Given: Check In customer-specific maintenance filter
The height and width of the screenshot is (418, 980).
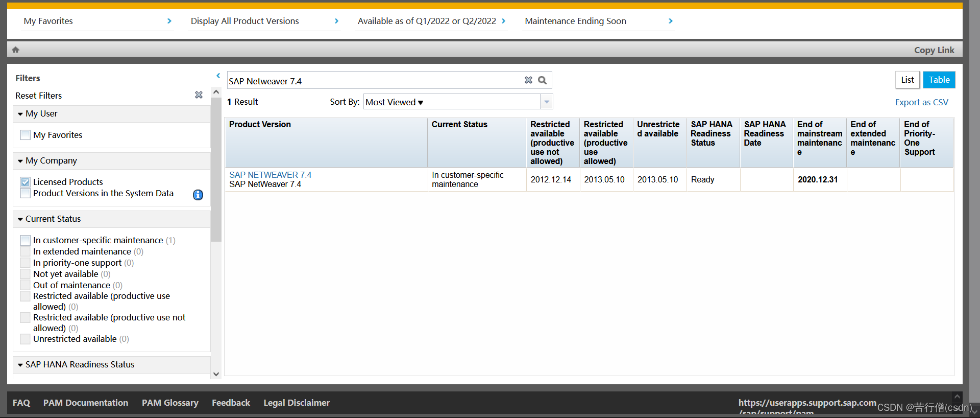Looking at the screenshot, I should tap(25, 240).
